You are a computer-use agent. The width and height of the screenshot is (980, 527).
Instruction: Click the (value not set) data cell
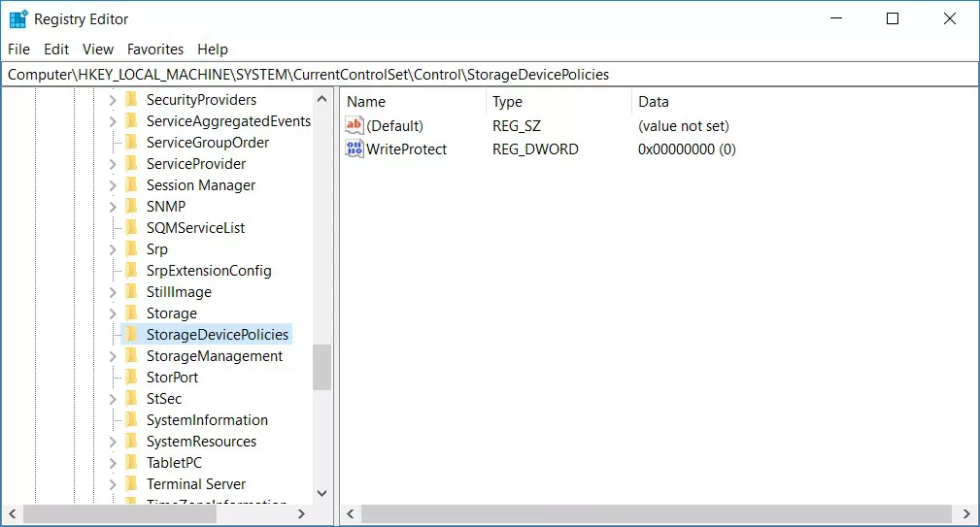[683, 126]
